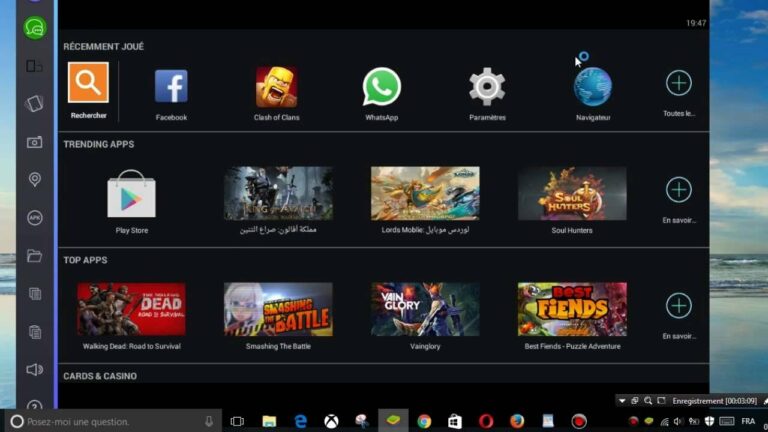Click the location pin icon in sidebar
The image size is (768, 432).
click(35, 180)
